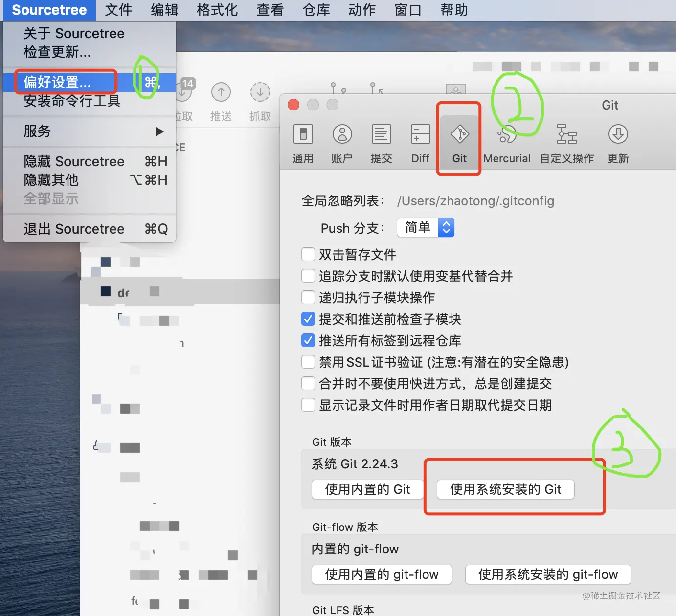
Task: Open the 帮助 menu
Action: tap(454, 10)
